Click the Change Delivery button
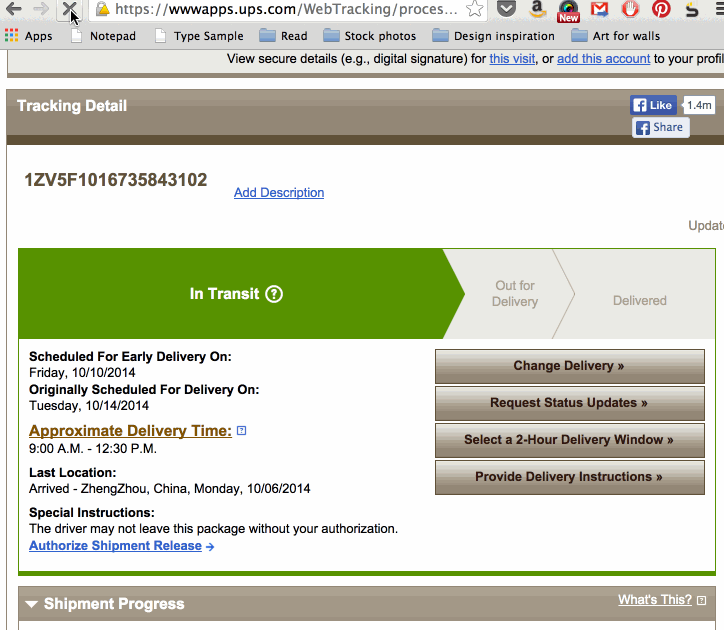724x630 pixels. pos(570,366)
